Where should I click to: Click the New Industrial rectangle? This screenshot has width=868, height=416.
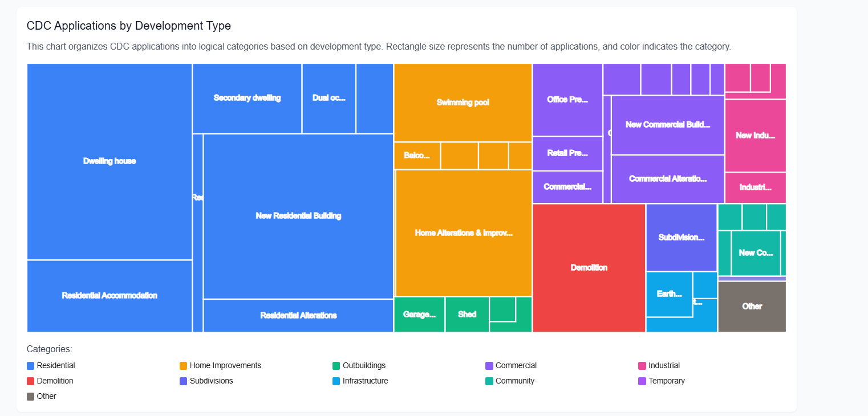coord(755,135)
